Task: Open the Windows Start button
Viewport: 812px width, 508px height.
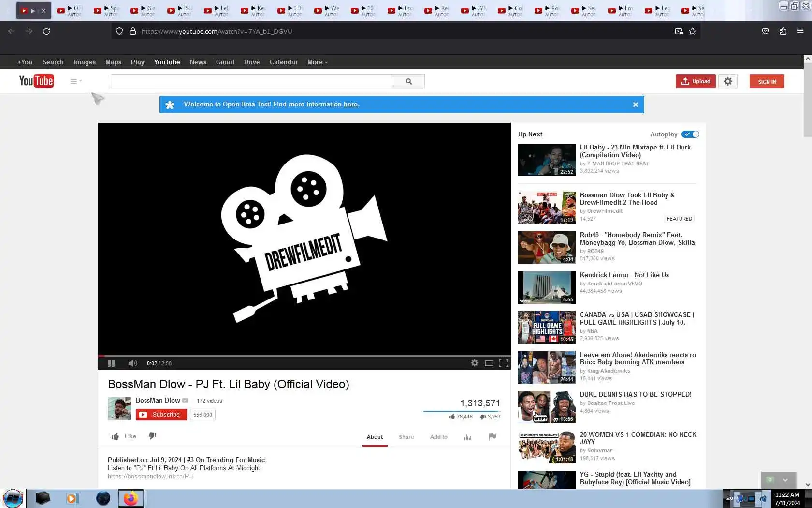Action: pyautogui.click(x=13, y=498)
